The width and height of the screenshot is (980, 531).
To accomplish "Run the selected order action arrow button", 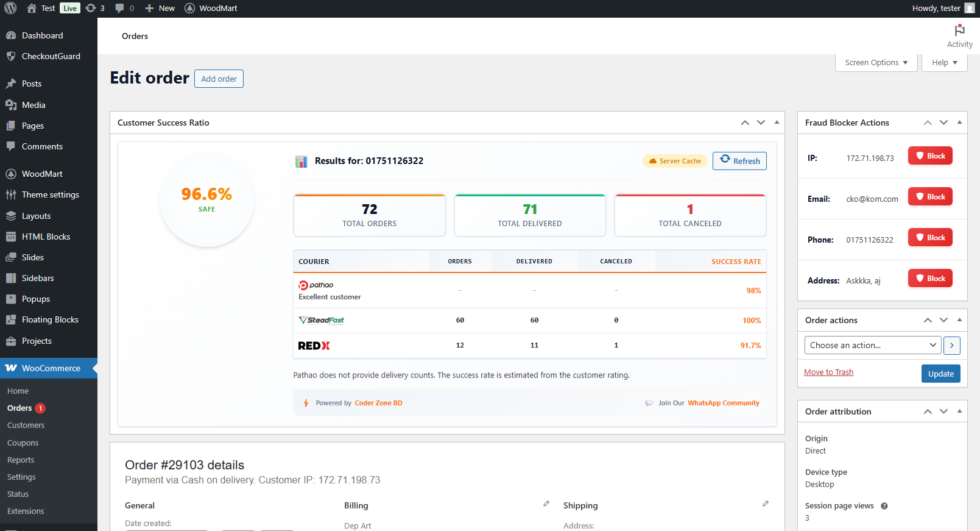I will point(952,346).
